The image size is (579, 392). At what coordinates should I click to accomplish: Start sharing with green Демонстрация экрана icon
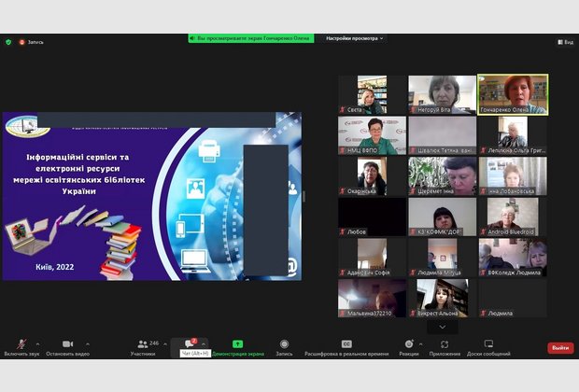[237, 344]
